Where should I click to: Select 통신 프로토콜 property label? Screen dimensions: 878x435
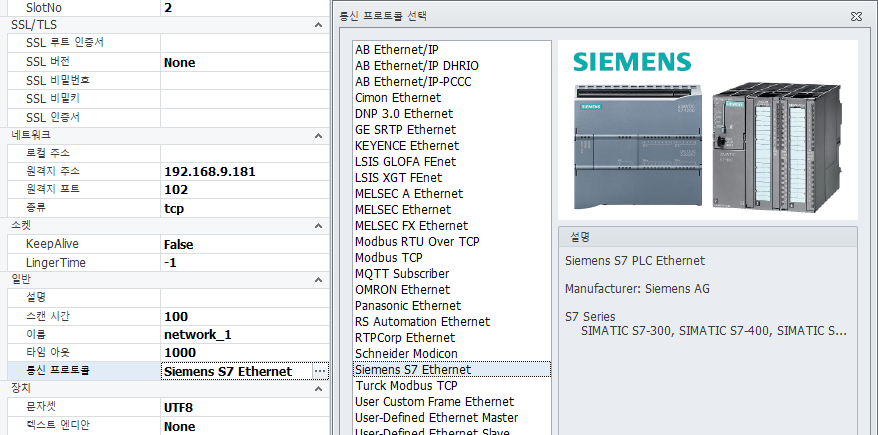coord(58,371)
